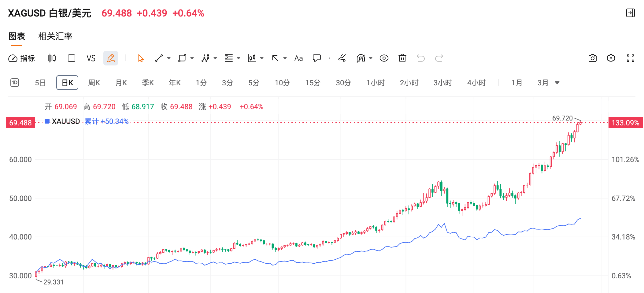Click the XAUUSD blue legend swatch
644x293 pixels.
tap(47, 121)
